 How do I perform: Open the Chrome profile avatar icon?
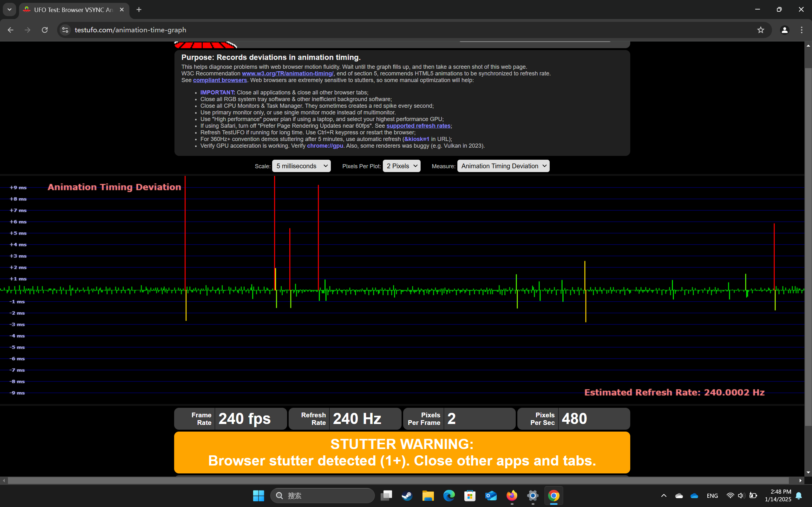pyautogui.click(x=784, y=30)
